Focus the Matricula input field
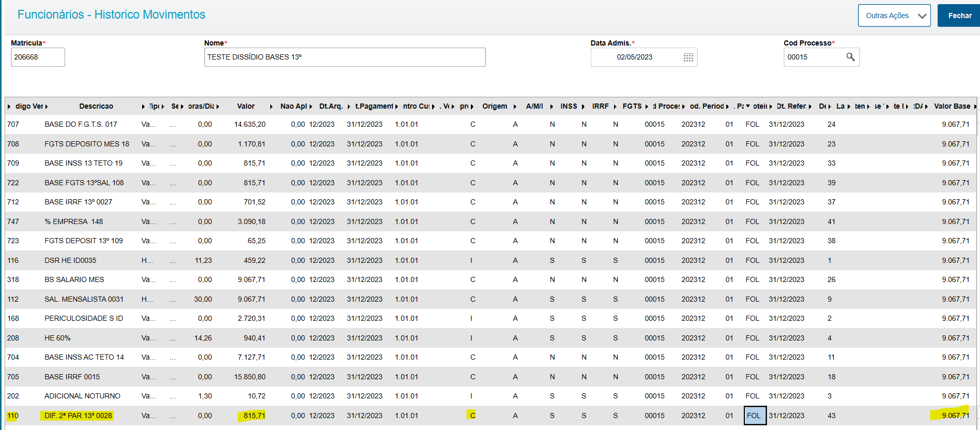The width and height of the screenshot is (980, 430). coord(38,57)
